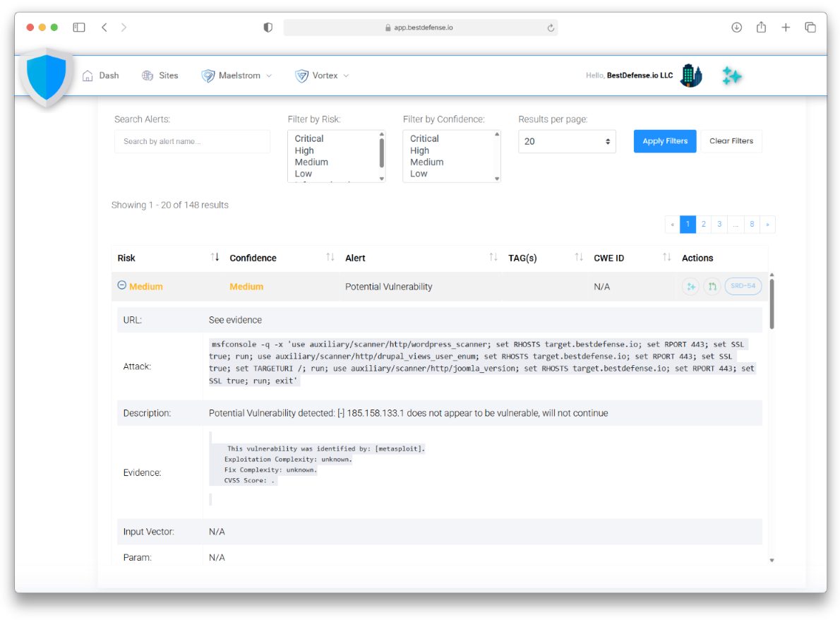The width and height of the screenshot is (840, 620).
Task: Click the BestDefense shield logo
Action: (x=47, y=77)
